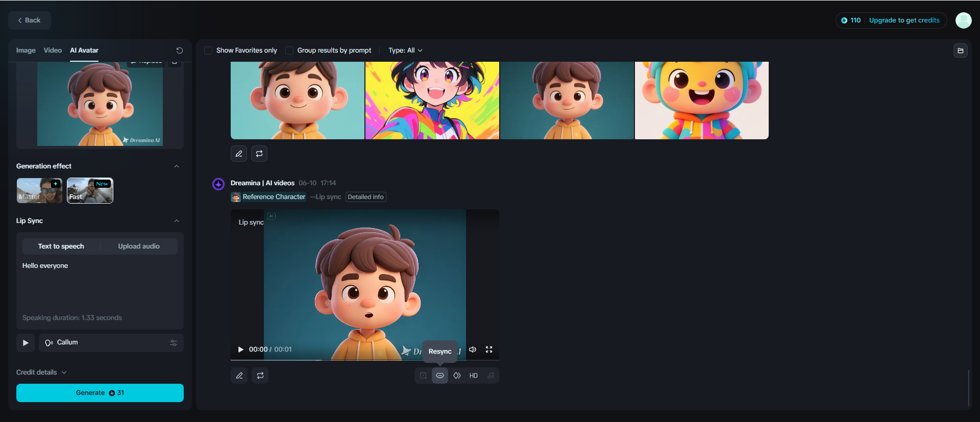Click Upgrade to get credits link

pyautogui.click(x=904, y=20)
